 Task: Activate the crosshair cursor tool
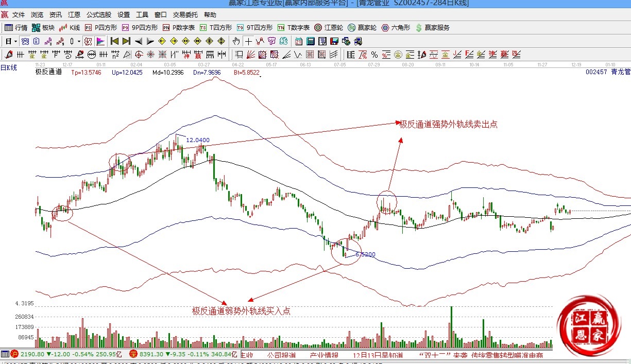(248, 41)
